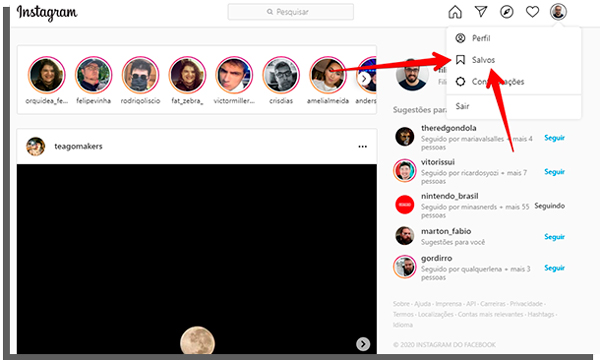Open Localizações footer link
The width and height of the screenshot is (600, 360).
(x=436, y=314)
